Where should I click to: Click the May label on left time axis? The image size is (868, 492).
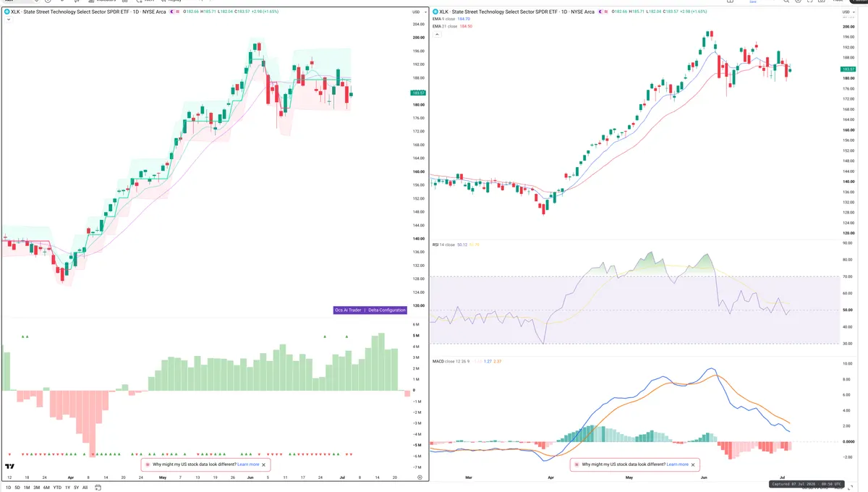pos(162,478)
